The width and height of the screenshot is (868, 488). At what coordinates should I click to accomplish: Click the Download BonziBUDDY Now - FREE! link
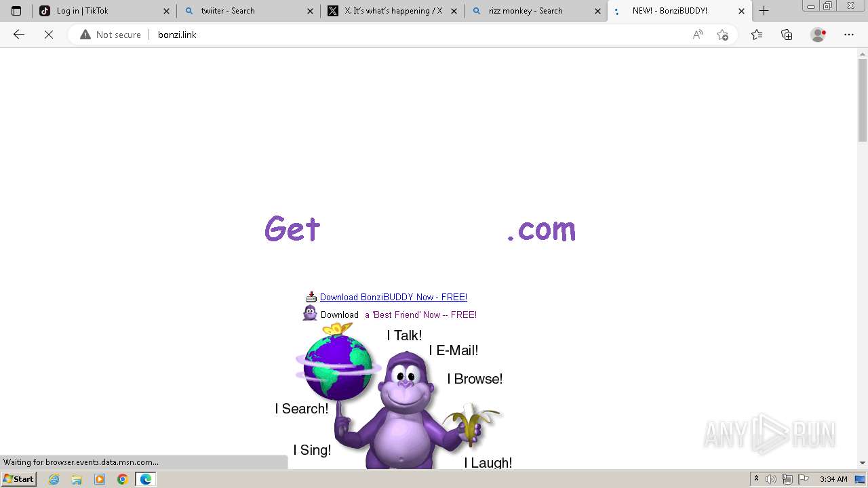pyautogui.click(x=393, y=297)
